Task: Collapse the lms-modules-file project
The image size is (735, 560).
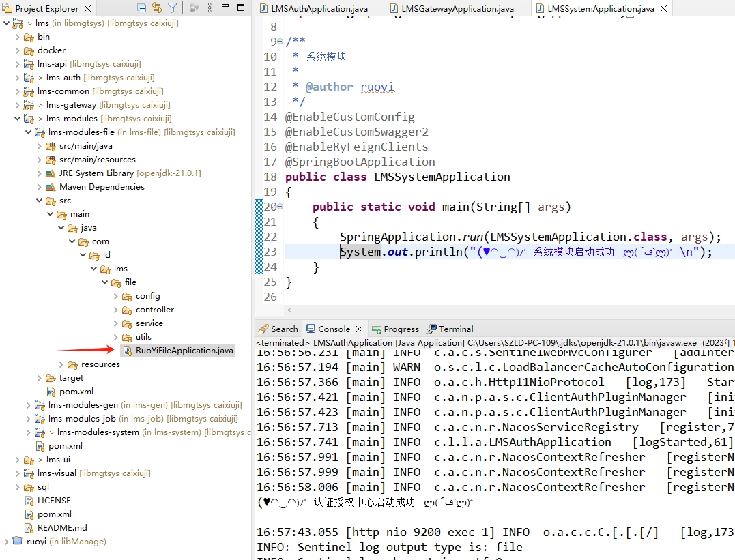Action: pyautogui.click(x=29, y=132)
